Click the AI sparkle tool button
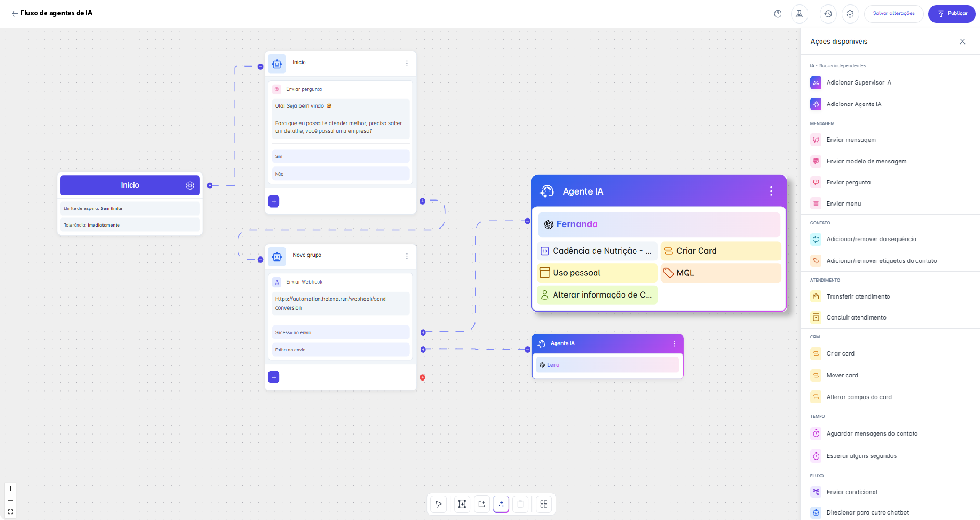 pos(501,504)
